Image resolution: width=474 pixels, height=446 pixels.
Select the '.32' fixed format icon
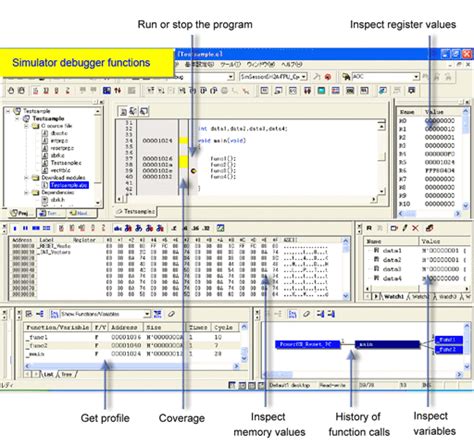tap(206, 228)
